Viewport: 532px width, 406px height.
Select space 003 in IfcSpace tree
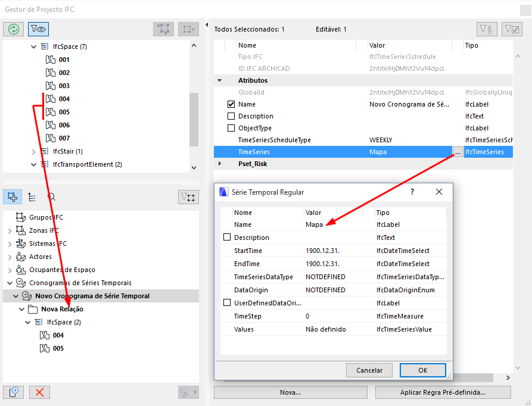click(64, 86)
